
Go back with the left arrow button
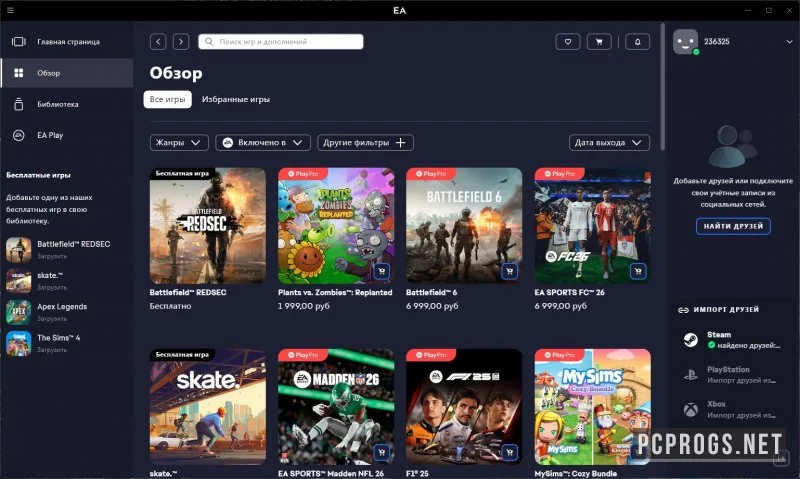click(158, 42)
